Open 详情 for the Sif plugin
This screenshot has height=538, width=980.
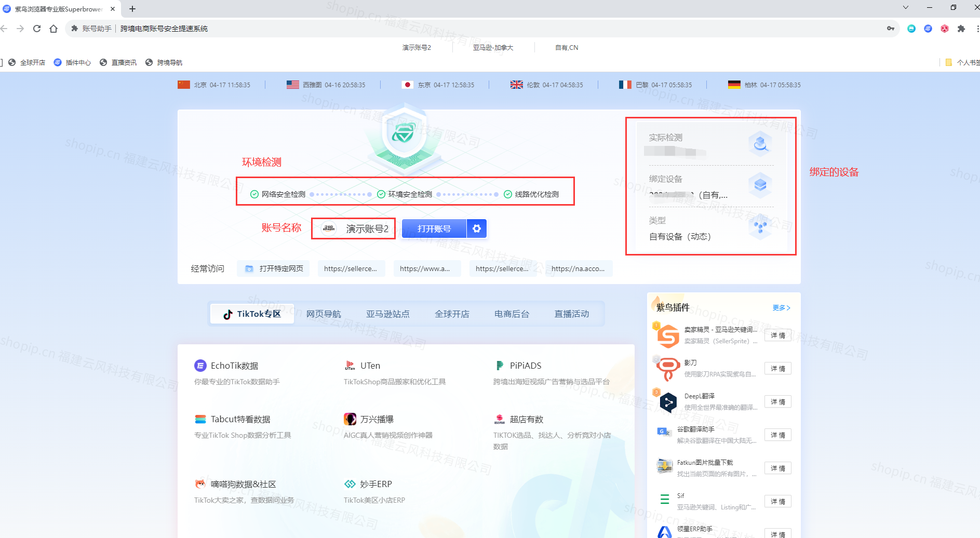point(778,502)
